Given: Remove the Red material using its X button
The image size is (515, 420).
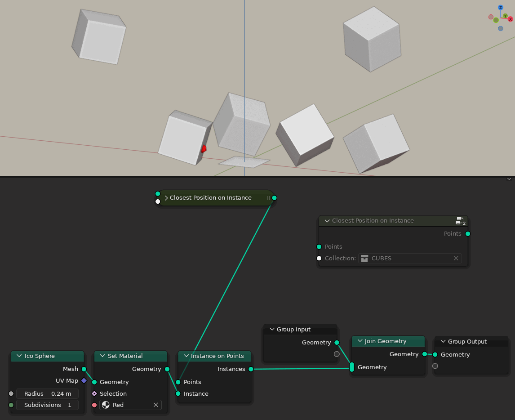Looking at the screenshot, I should (156, 405).
